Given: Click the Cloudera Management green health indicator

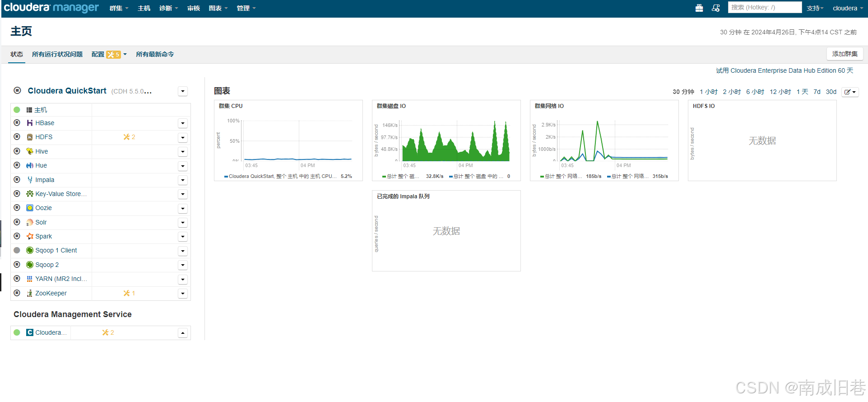Looking at the screenshot, I should [x=17, y=332].
